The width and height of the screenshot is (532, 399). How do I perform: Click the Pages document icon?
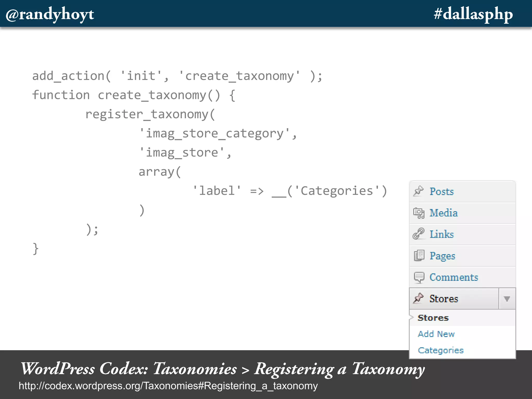(x=419, y=256)
